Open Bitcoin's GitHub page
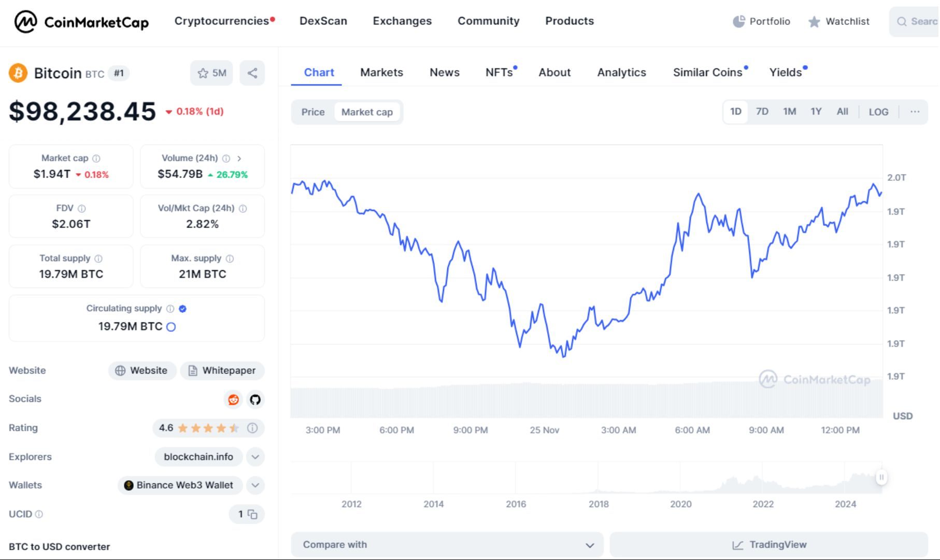 coord(255,399)
